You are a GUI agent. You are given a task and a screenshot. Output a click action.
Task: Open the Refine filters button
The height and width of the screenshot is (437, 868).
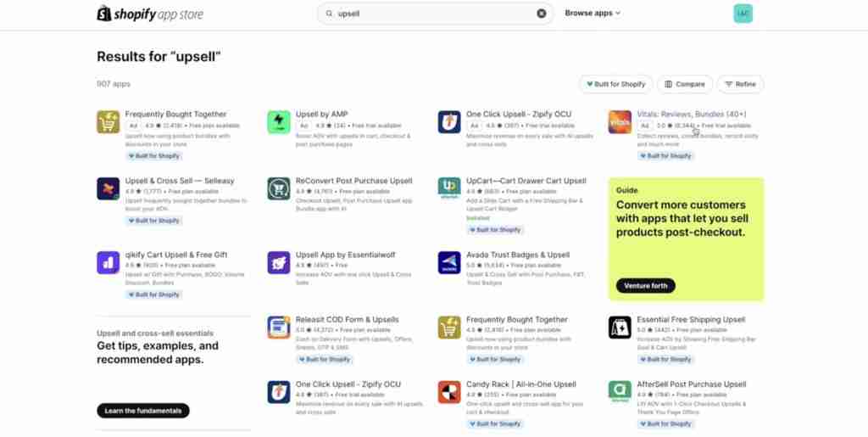pos(740,84)
